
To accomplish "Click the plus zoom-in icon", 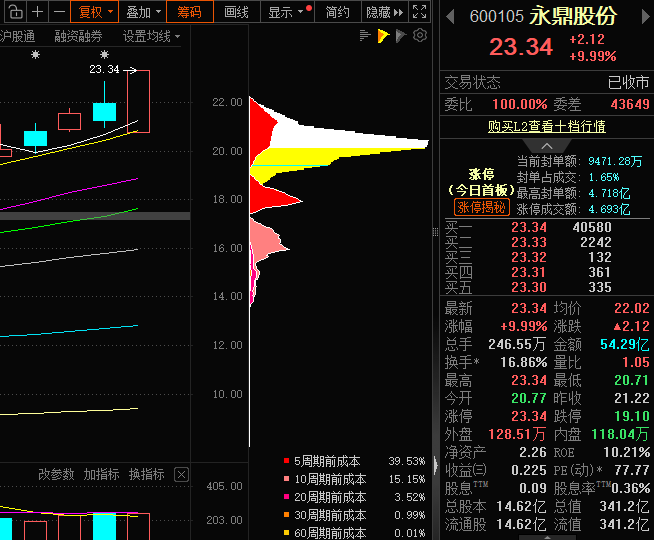I will click(x=38, y=12).
